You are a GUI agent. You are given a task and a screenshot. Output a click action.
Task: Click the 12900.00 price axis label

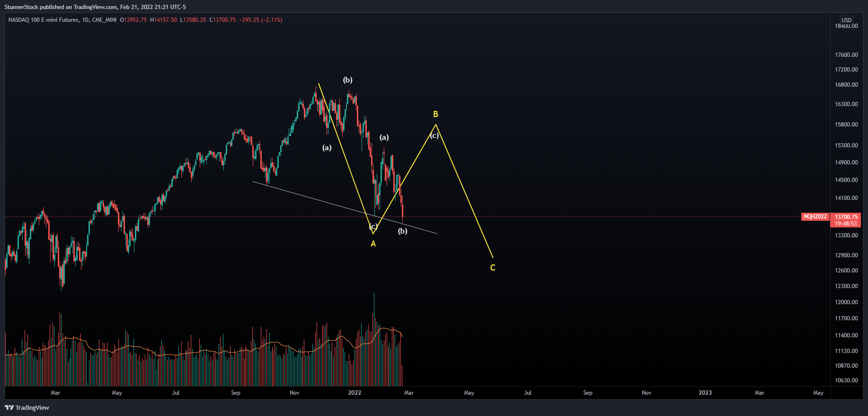846,255
